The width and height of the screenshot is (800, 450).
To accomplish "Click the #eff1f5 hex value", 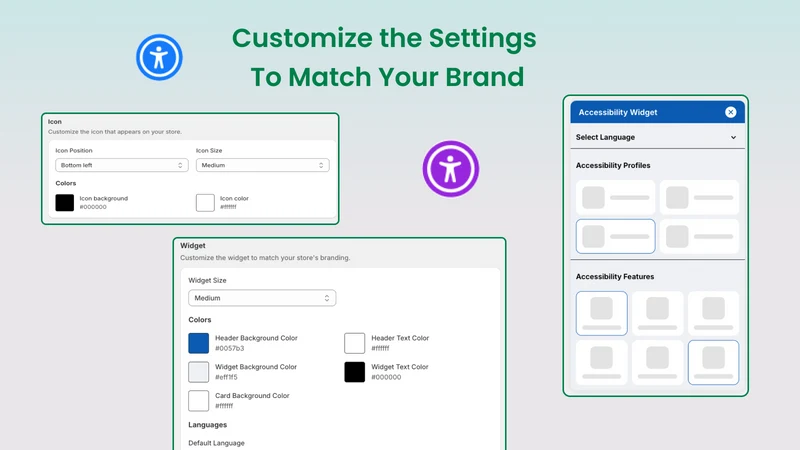I will pos(226,377).
